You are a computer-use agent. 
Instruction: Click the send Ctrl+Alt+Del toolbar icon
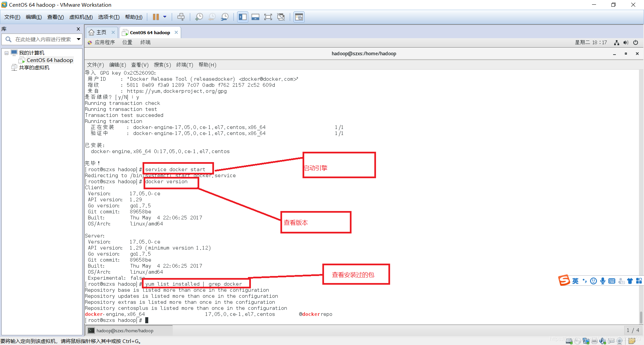pos(181,17)
